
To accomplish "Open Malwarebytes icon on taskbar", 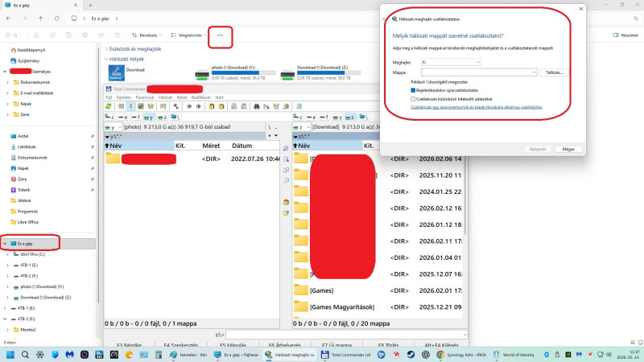I will [69, 355].
